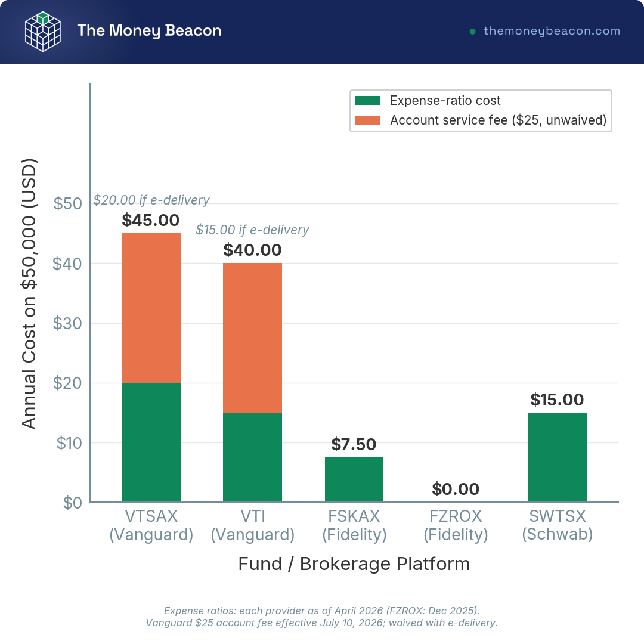
Task: Open themoneybeacon.com link in header
Action: point(552,31)
